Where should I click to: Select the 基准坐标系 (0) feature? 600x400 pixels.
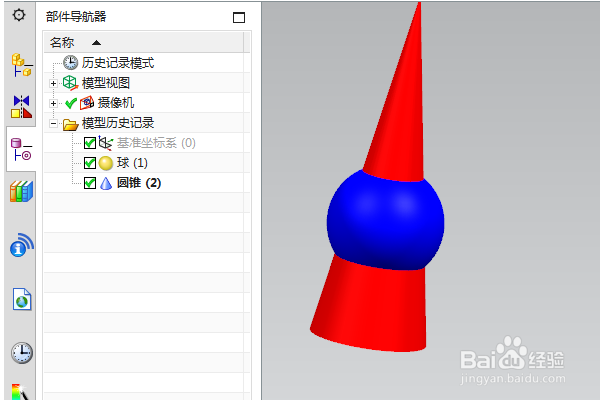pos(156,143)
